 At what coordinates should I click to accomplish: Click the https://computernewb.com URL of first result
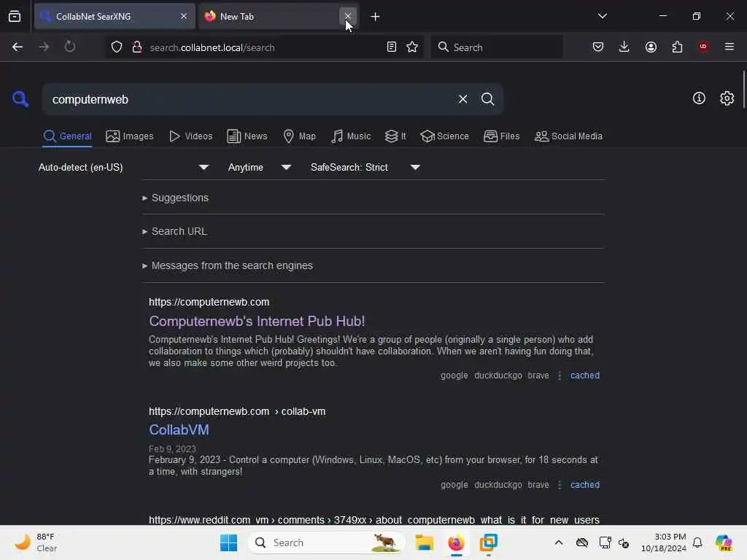pyautogui.click(x=209, y=303)
